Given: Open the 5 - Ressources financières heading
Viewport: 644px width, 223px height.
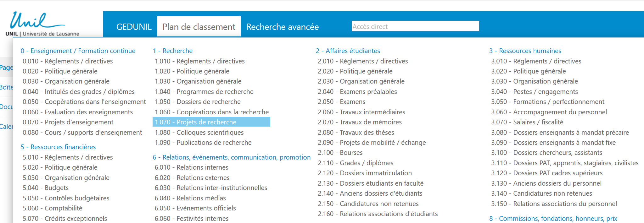Looking at the screenshot, I should [58, 147].
